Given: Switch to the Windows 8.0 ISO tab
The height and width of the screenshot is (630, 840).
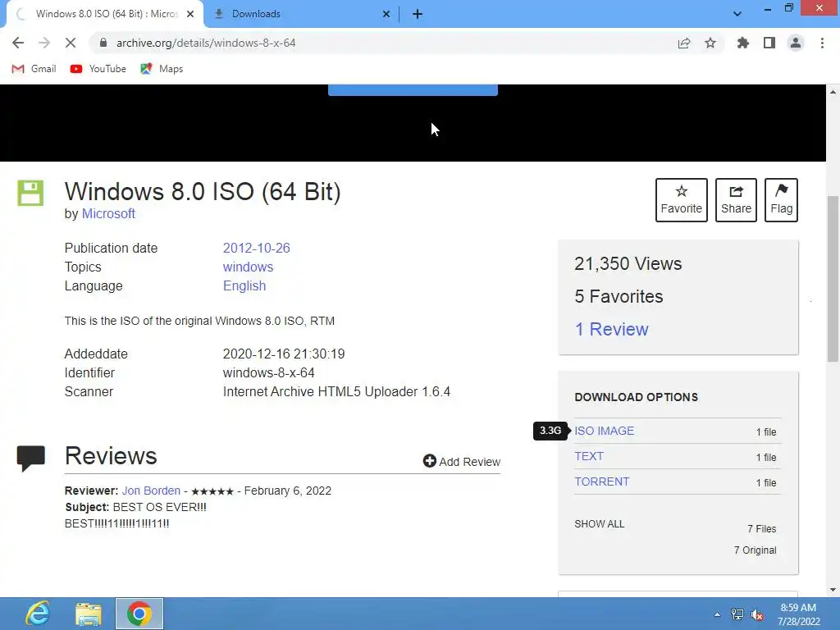Looking at the screenshot, I should point(105,14).
